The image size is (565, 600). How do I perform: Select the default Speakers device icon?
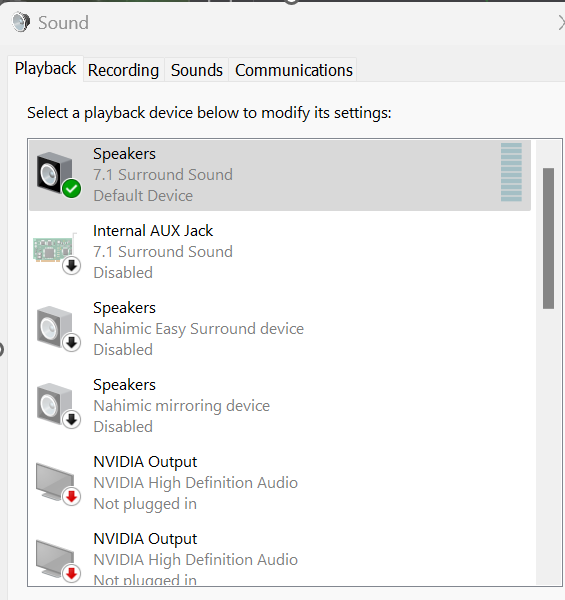pos(58,175)
